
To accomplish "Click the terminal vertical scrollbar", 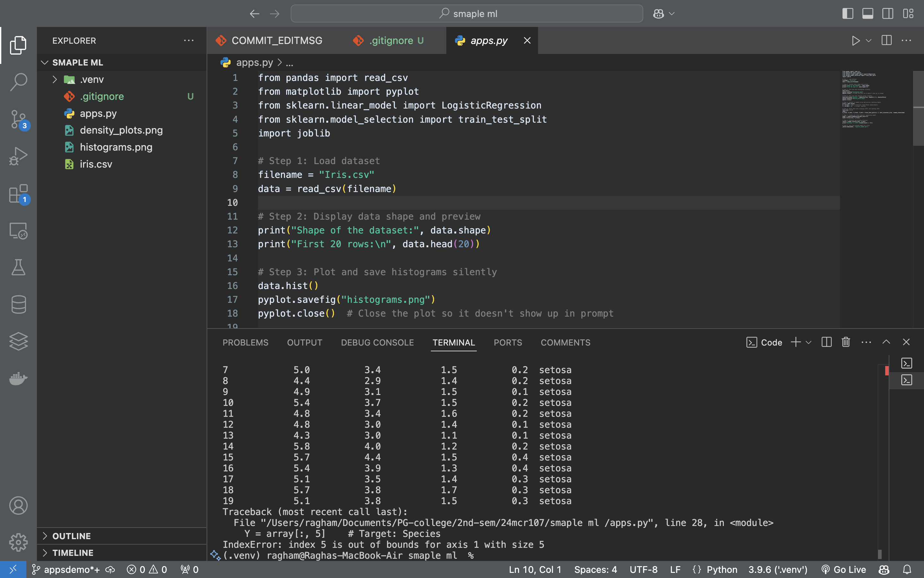I will [x=880, y=554].
